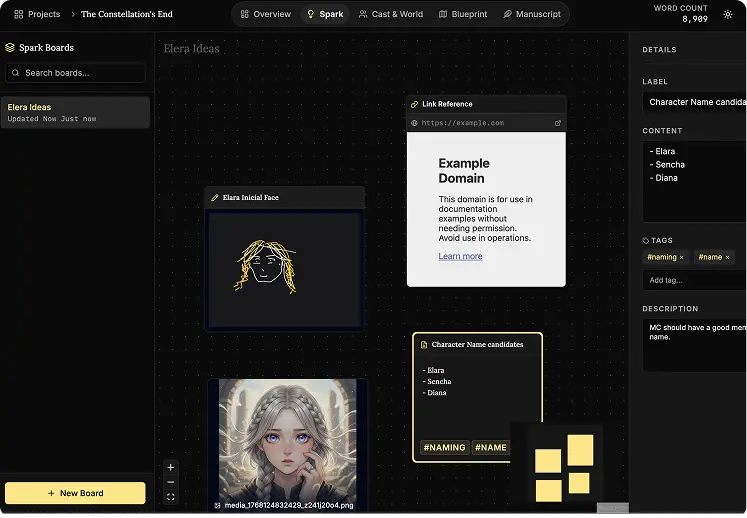Select the Elera Ideas board

tap(76, 112)
